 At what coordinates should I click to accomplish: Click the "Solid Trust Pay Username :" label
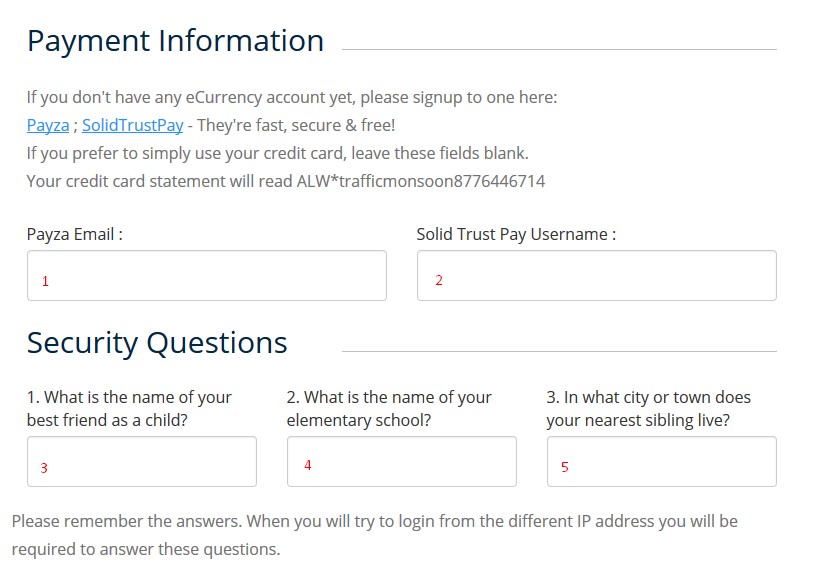click(x=516, y=234)
